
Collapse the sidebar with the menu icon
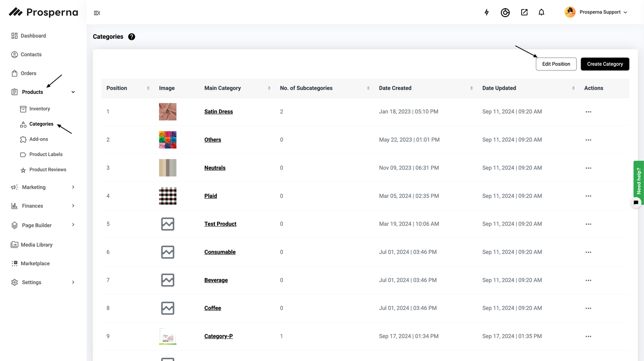point(97,13)
